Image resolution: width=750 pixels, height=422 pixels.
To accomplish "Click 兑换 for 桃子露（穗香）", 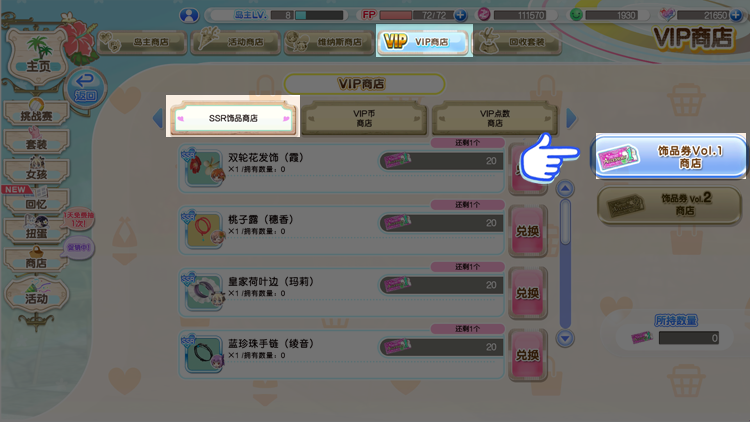I will [528, 231].
